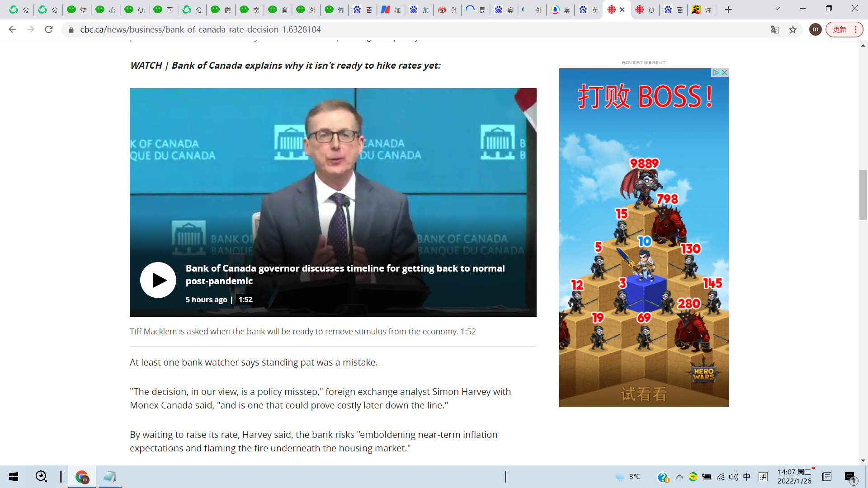This screenshot has width=868, height=488.
Task: Open the AdChoices info icon
Action: (x=716, y=72)
